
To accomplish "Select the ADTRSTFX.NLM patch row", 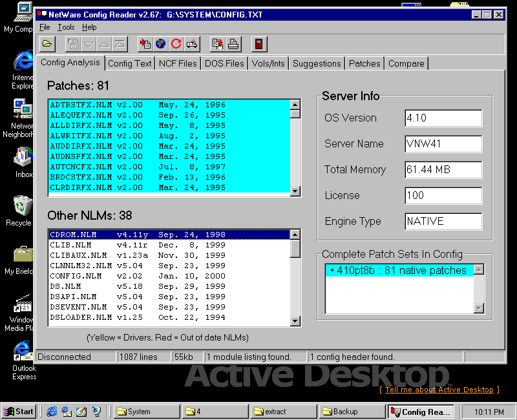I will click(169, 105).
